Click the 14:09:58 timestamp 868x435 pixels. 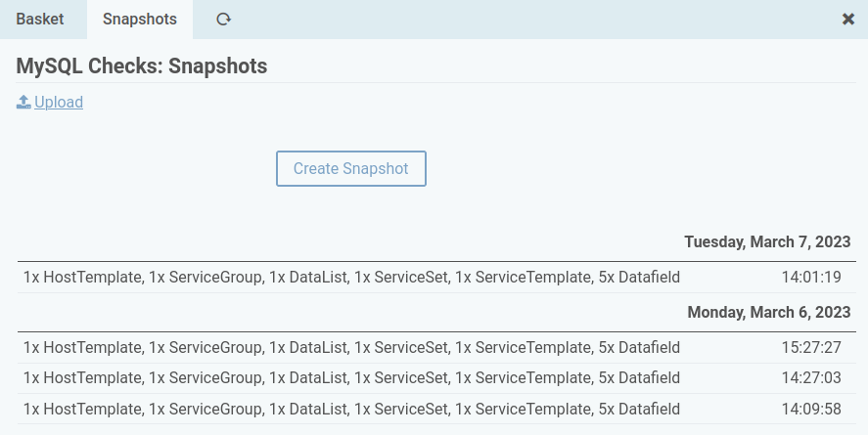[x=811, y=409]
